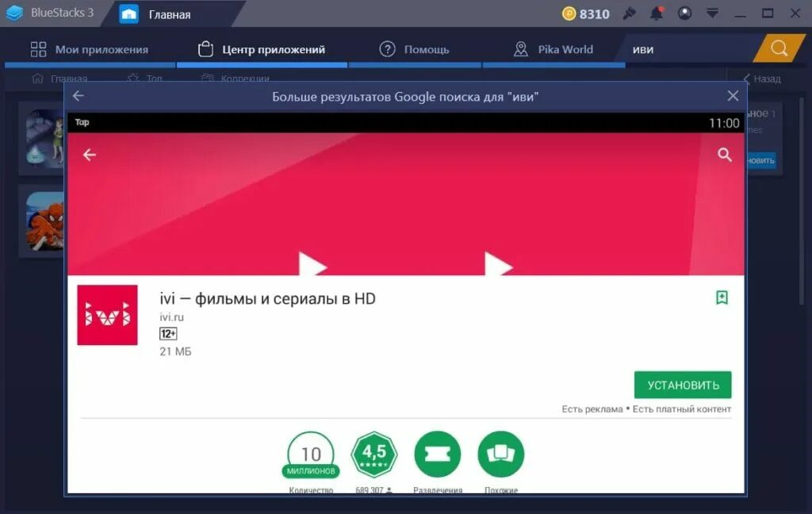Open the Pika World tab
Image resolution: width=812 pixels, height=514 pixels.
pos(553,49)
